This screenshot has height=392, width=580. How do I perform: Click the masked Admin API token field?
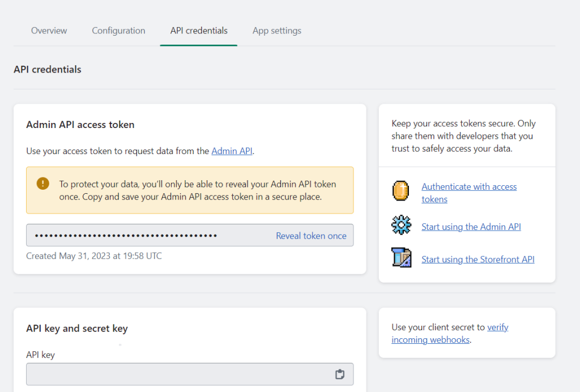coord(190,235)
